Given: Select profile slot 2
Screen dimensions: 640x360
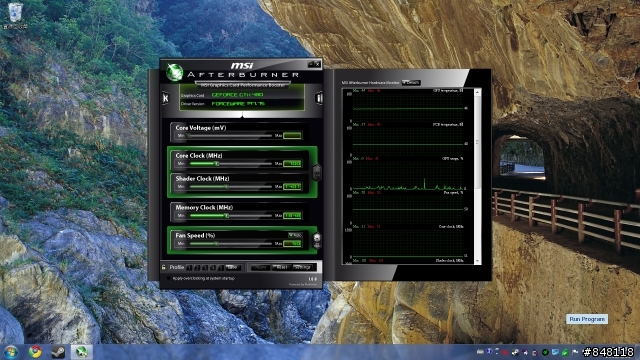Looking at the screenshot, I should 197,268.
